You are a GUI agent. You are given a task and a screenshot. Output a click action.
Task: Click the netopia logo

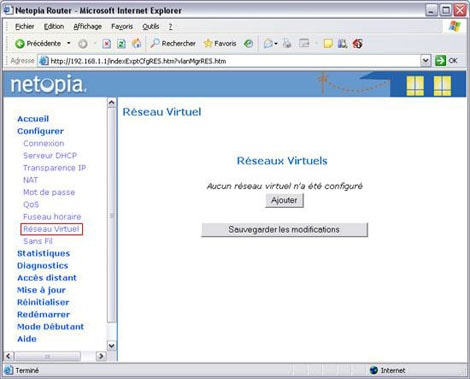(x=48, y=84)
